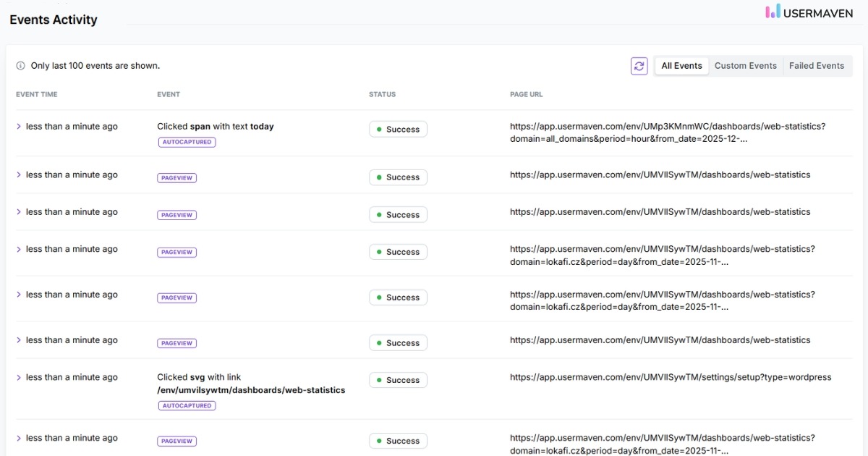Click the AUTOCAPTURED badge under the Clicked svg event
Screen dimensions: 868x456
[185, 405]
